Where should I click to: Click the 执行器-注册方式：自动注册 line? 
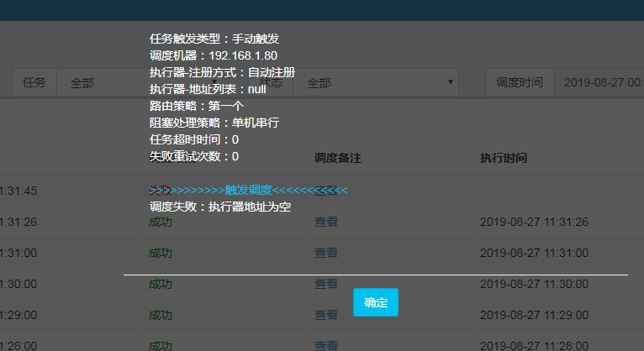pos(222,72)
